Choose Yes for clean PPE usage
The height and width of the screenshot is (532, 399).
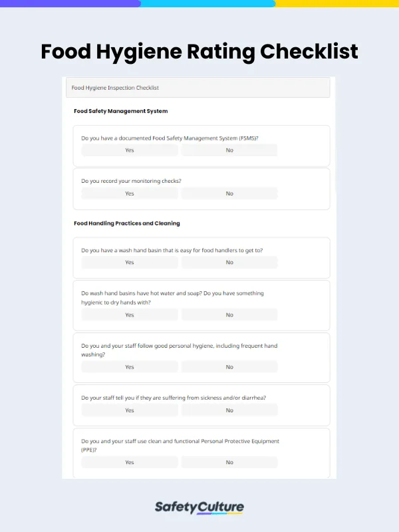(x=130, y=462)
